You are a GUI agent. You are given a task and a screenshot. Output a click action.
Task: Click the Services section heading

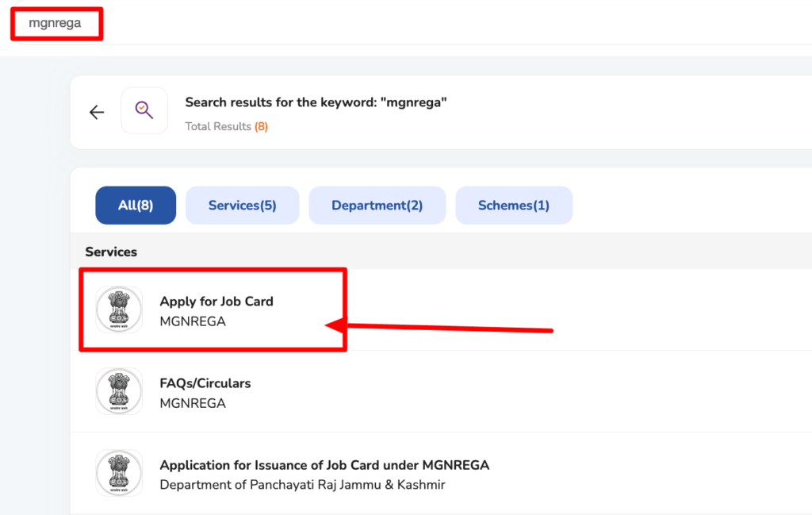click(x=111, y=252)
